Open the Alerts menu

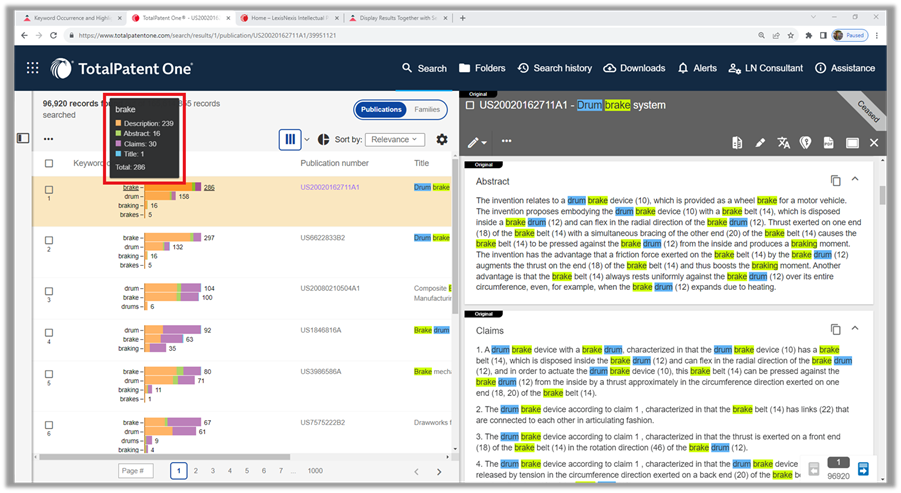click(697, 68)
